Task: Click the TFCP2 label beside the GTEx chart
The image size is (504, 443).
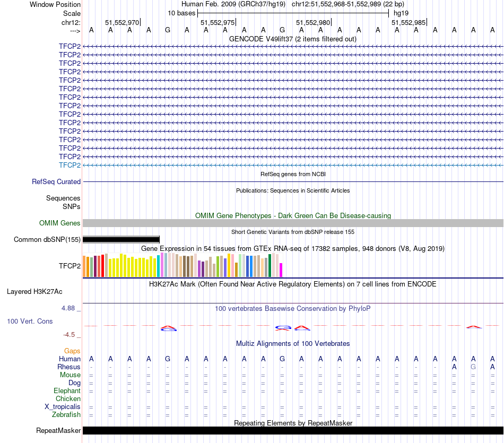Action: pyautogui.click(x=69, y=266)
